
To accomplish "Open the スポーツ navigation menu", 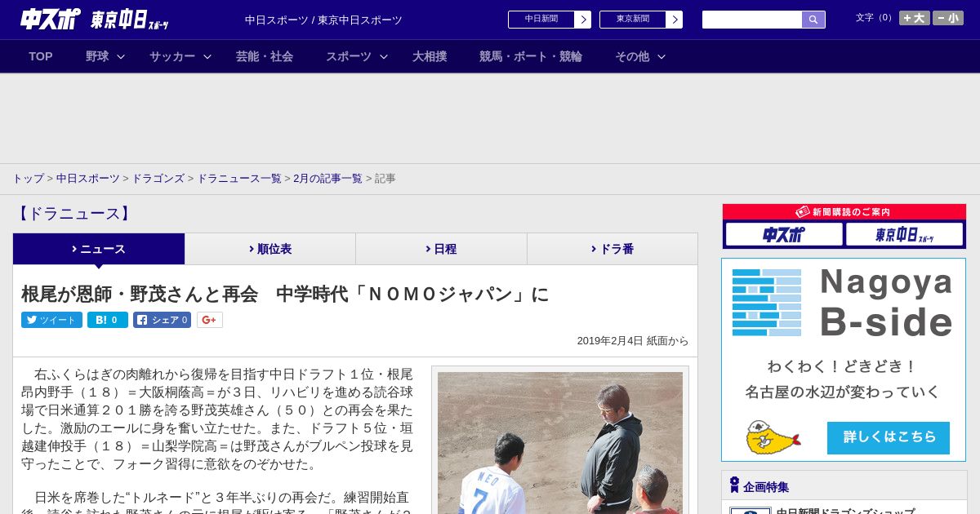I will [x=349, y=56].
